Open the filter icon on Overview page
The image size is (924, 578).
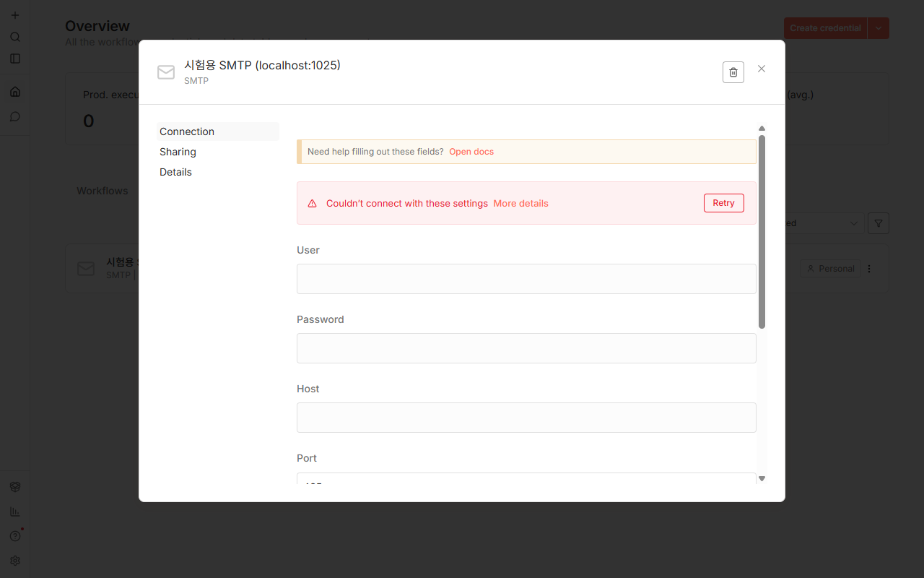click(x=879, y=223)
